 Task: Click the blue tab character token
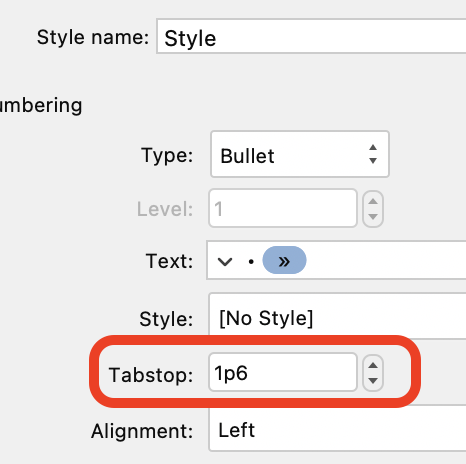tap(284, 260)
